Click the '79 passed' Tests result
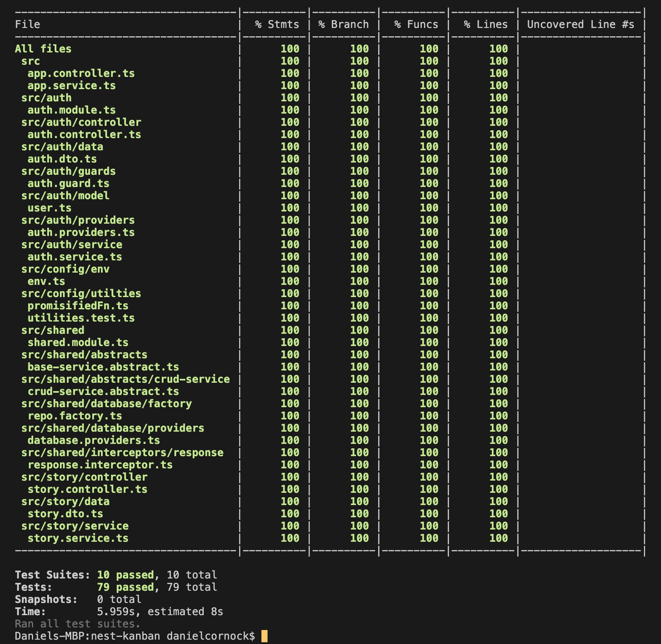This screenshot has height=644, width=661. pyautogui.click(x=125, y=587)
